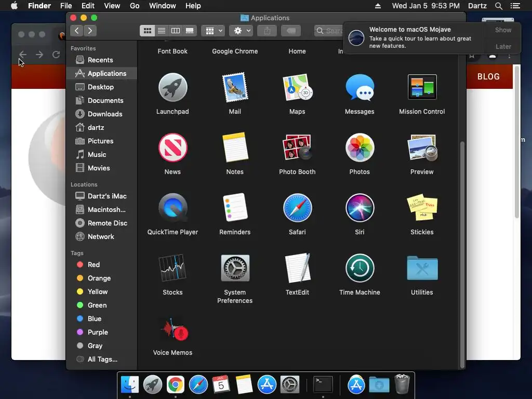The image size is (532, 399).
Task: Click the Share button in Finder toolbar
Action: [x=267, y=31]
